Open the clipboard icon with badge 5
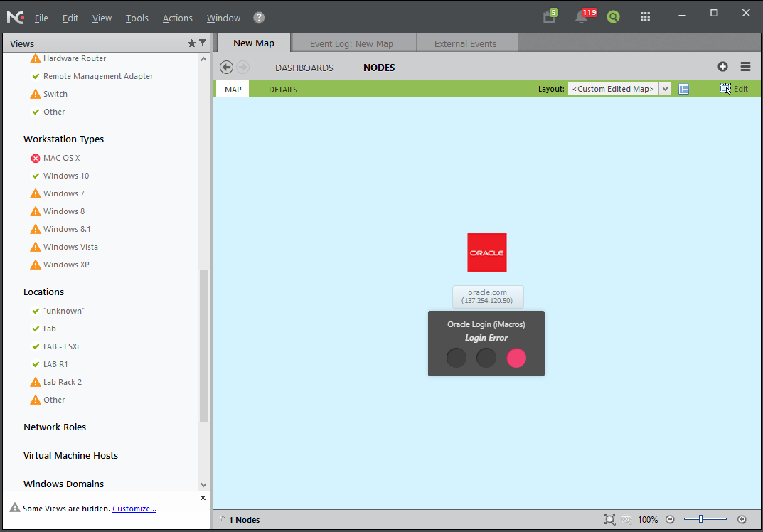 pos(550,16)
